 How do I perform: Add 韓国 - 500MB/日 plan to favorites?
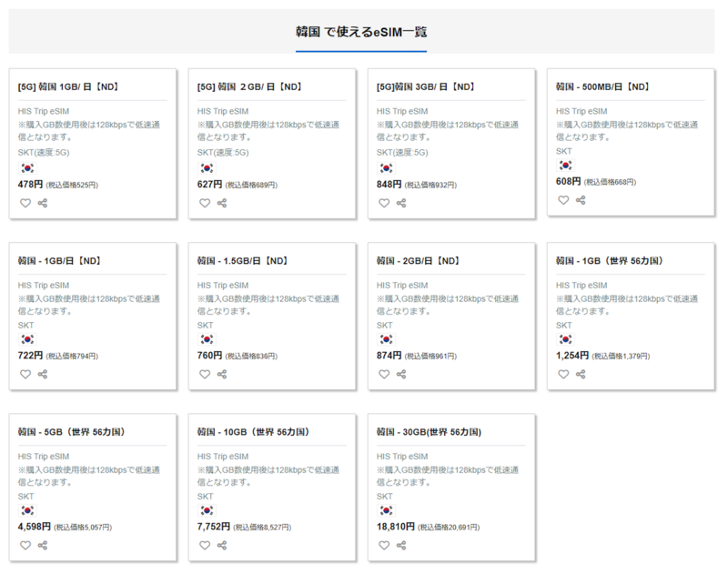tap(563, 200)
